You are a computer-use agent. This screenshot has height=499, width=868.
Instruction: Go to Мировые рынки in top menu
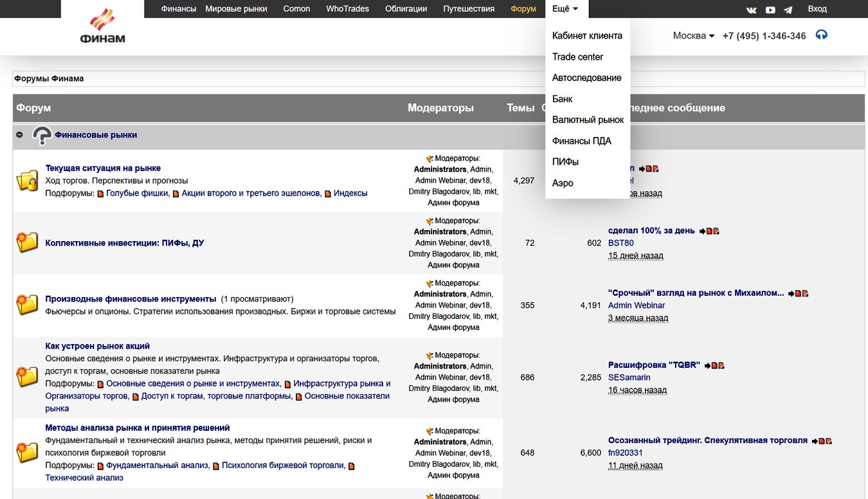coord(236,9)
